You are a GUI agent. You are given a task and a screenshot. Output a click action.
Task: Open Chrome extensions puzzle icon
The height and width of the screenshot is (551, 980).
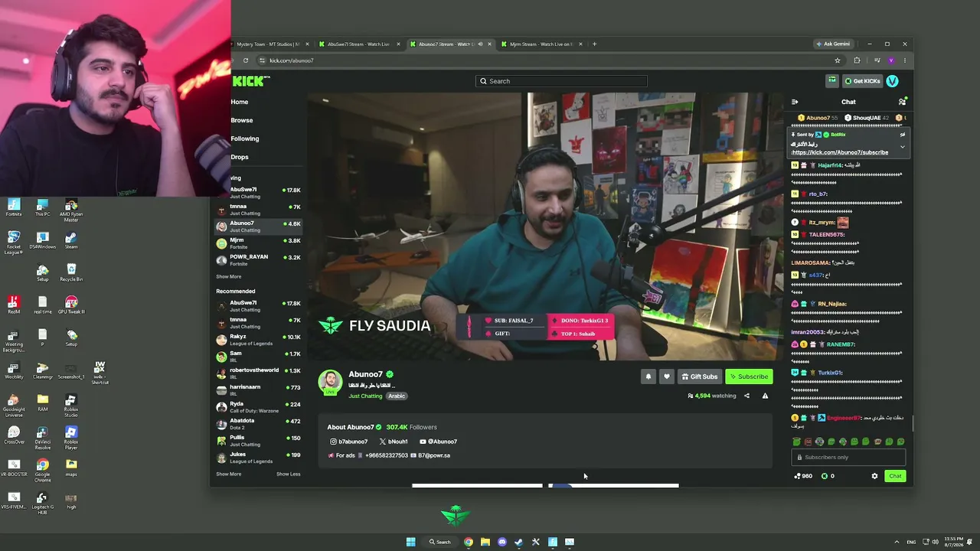coord(857,60)
